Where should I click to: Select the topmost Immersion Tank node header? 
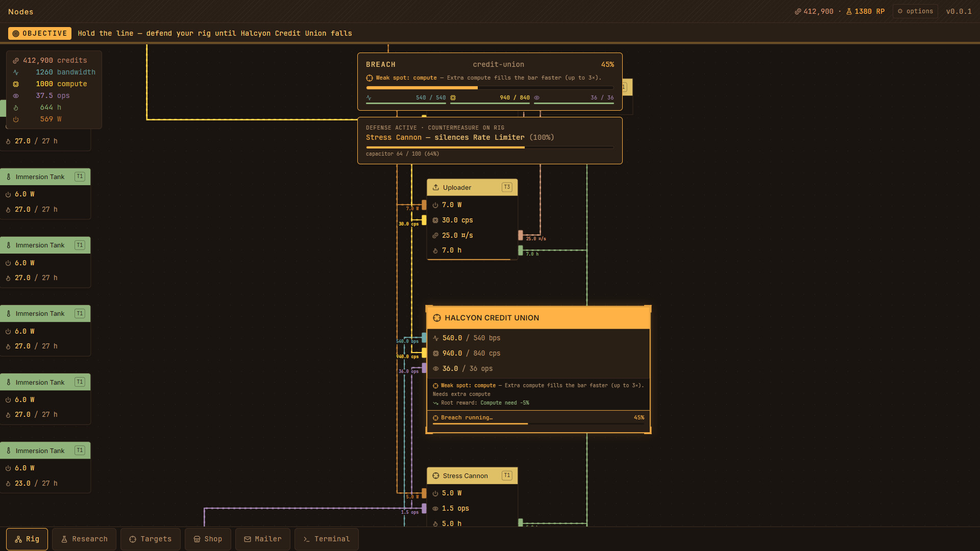(45, 177)
